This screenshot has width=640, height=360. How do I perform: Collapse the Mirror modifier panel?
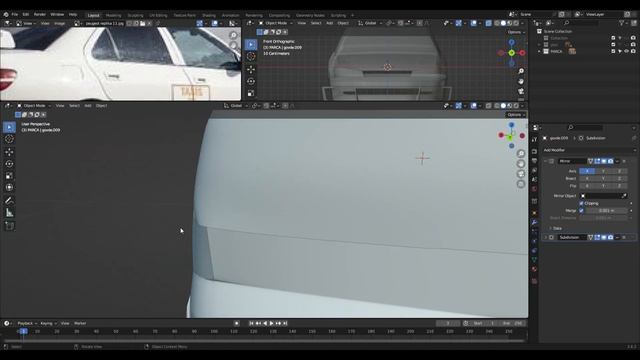click(x=546, y=161)
